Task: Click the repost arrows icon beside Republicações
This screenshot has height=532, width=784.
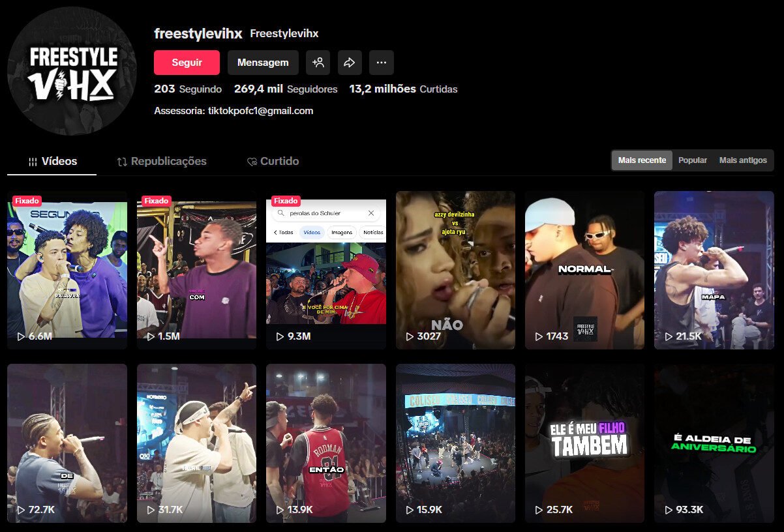Action: 121,160
